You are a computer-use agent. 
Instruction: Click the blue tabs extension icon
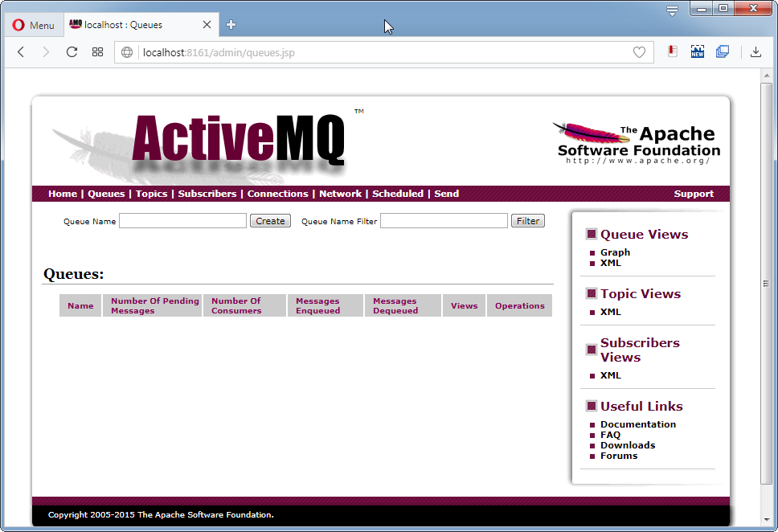point(723,51)
